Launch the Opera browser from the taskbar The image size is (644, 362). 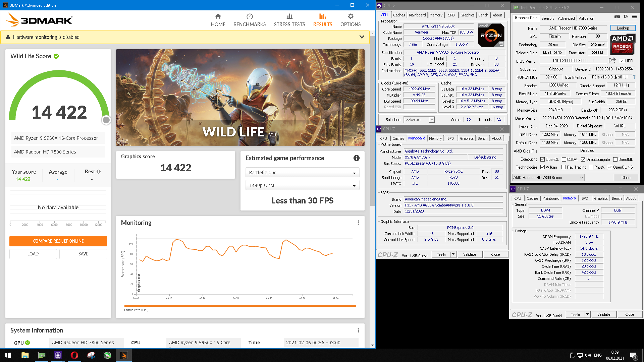click(x=74, y=355)
